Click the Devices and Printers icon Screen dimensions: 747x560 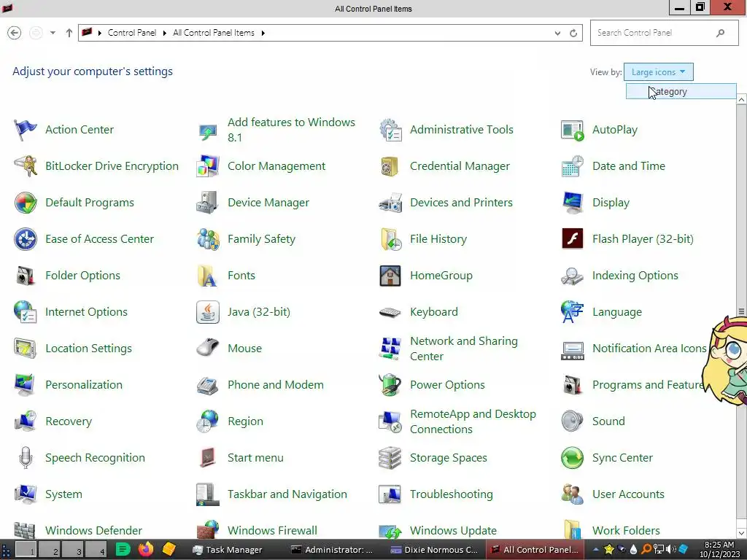(x=390, y=203)
